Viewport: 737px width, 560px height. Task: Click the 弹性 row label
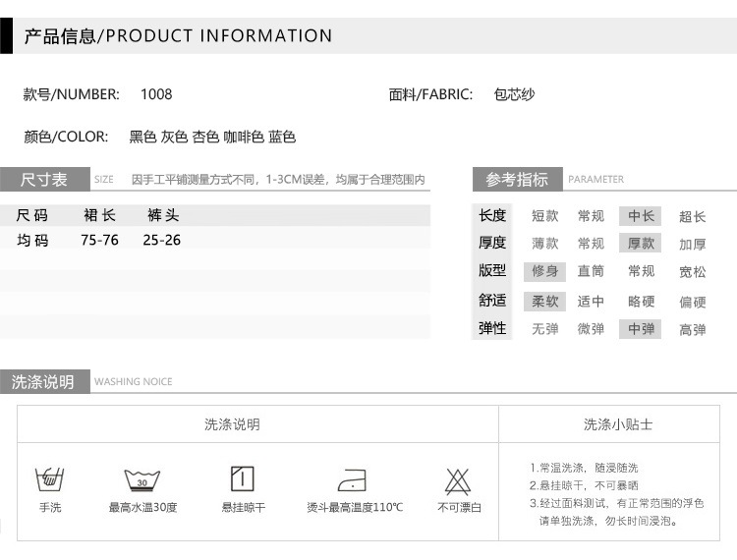(492, 328)
